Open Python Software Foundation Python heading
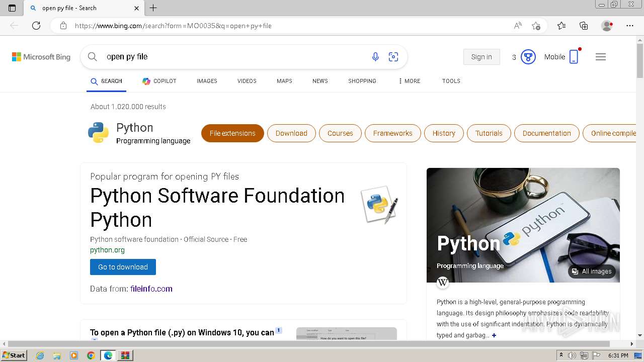 click(x=217, y=208)
